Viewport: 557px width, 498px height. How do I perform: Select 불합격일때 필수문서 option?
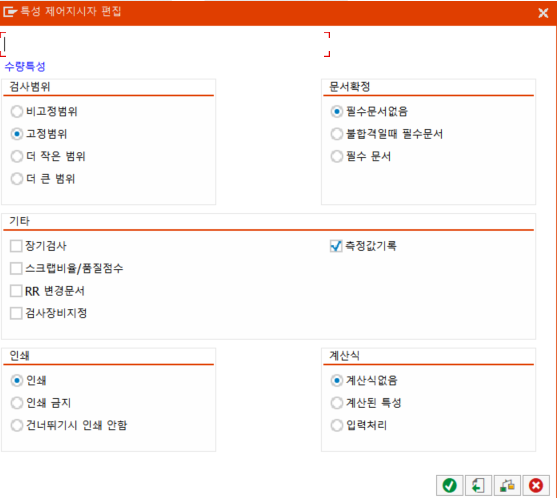tap(336, 134)
